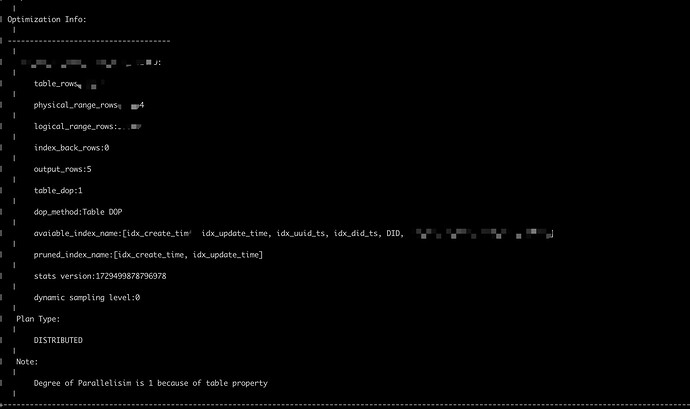This screenshot has width=690, height=409.
Task: Click the Plan Type heading
Action: click(x=38, y=319)
